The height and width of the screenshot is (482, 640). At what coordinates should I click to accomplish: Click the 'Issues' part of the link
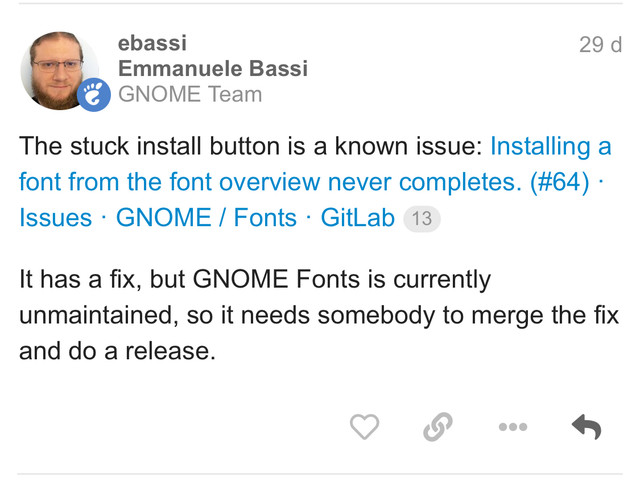click(56, 217)
